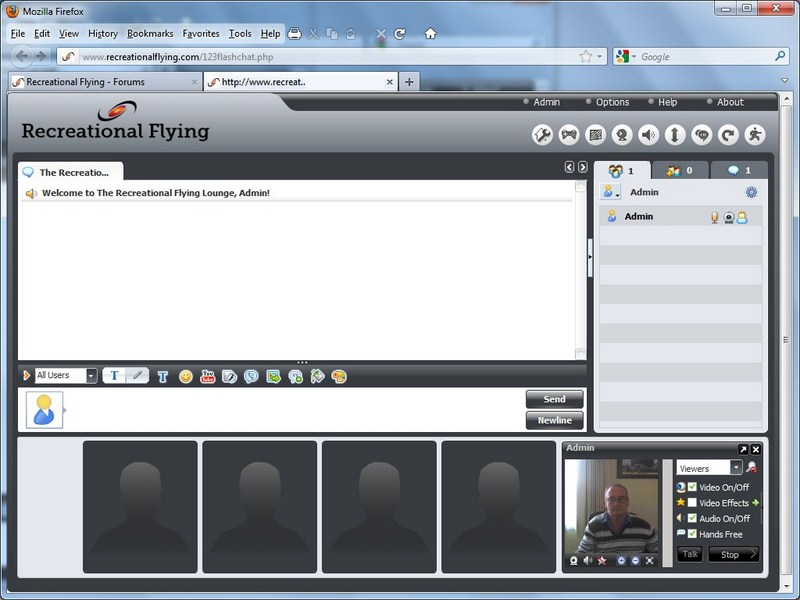Click the Send button

point(555,399)
